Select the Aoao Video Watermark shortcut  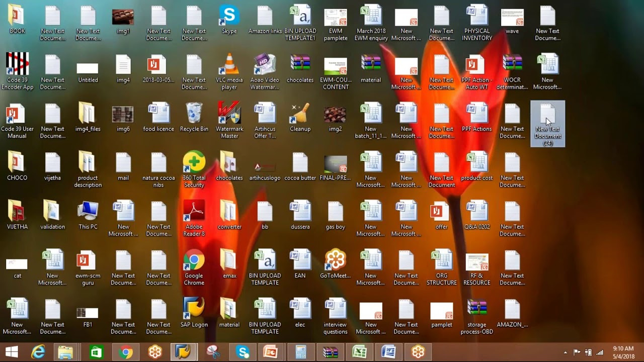[x=265, y=71]
